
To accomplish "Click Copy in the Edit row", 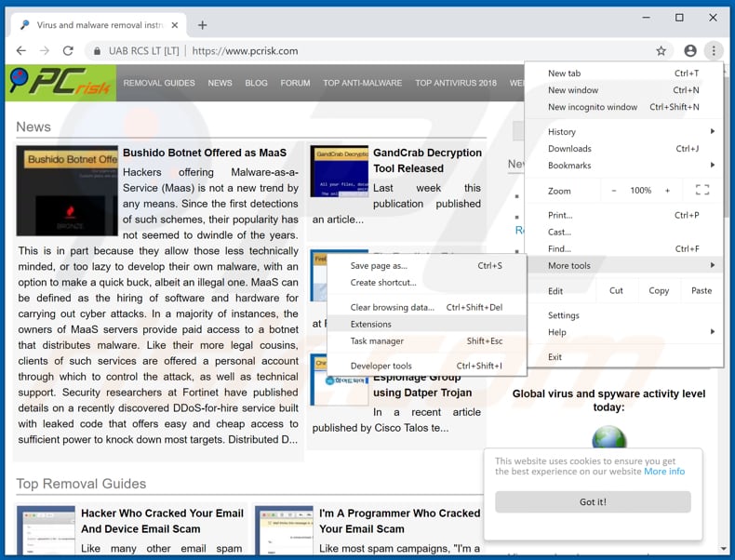I will 659,291.
